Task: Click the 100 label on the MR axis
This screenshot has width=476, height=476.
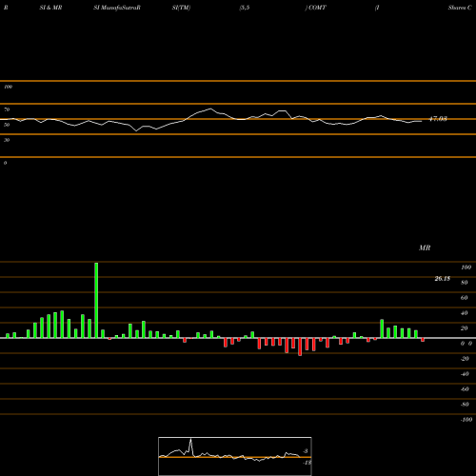Action: 466,268
